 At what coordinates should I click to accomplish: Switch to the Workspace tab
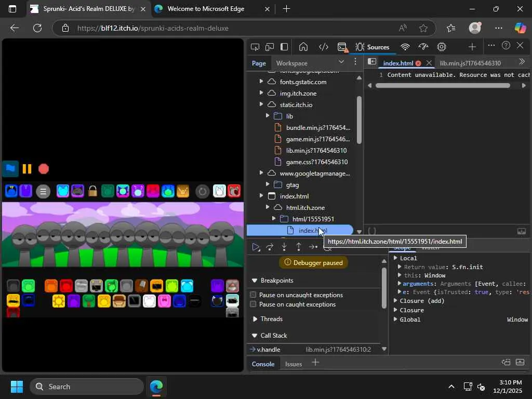pos(291,63)
